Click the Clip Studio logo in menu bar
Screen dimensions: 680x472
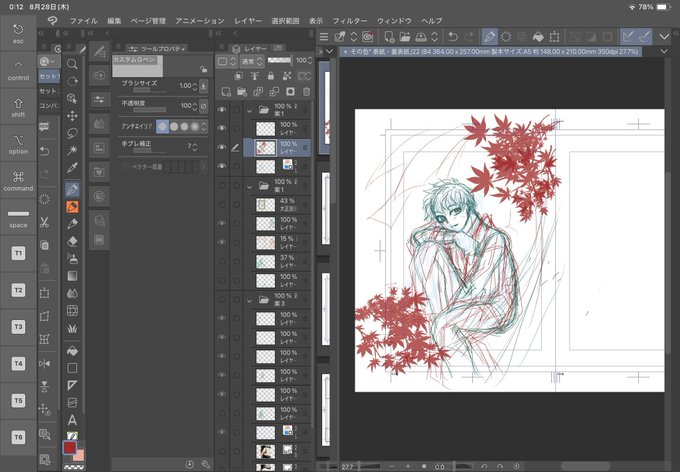[52, 20]
